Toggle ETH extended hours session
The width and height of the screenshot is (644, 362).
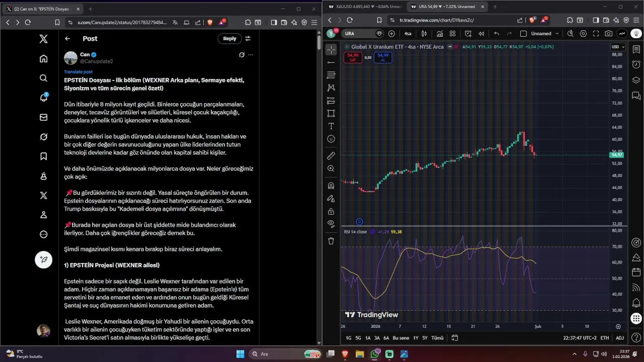click(604, 338)
